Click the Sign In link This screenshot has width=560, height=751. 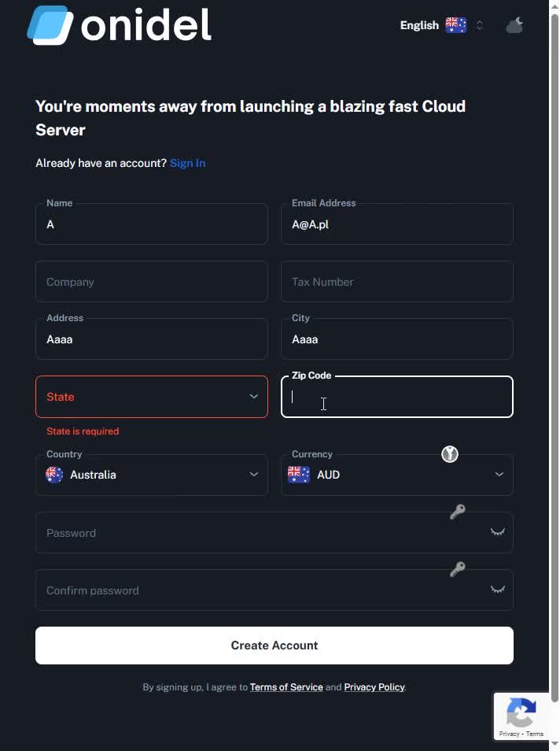tap(187, 163)
